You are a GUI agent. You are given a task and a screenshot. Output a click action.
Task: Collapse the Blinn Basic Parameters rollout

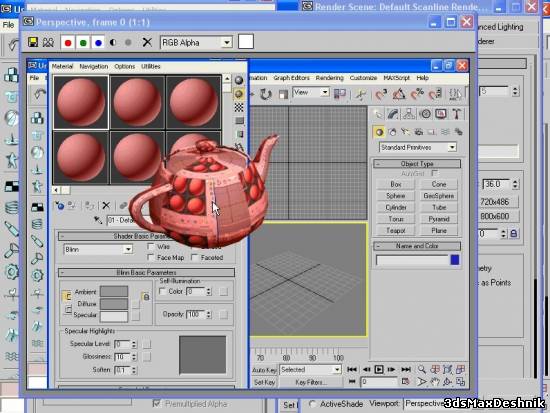[x=147, y=273]
